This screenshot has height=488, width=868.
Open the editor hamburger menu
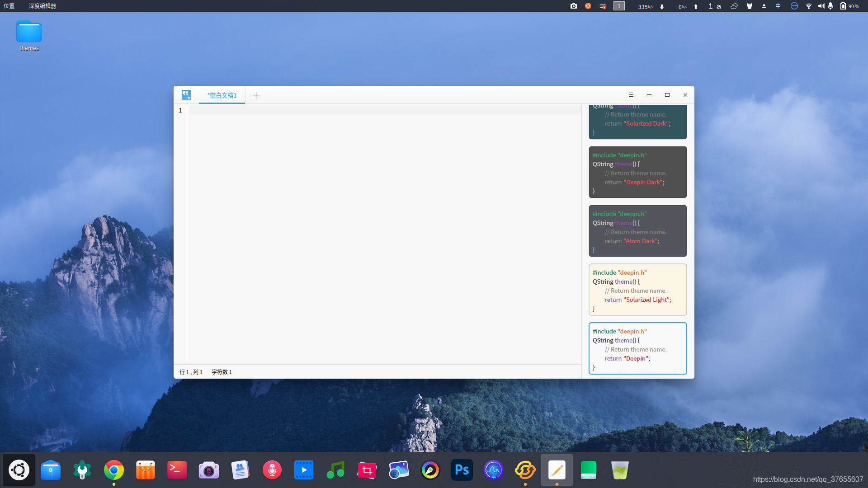click(631, 95)
